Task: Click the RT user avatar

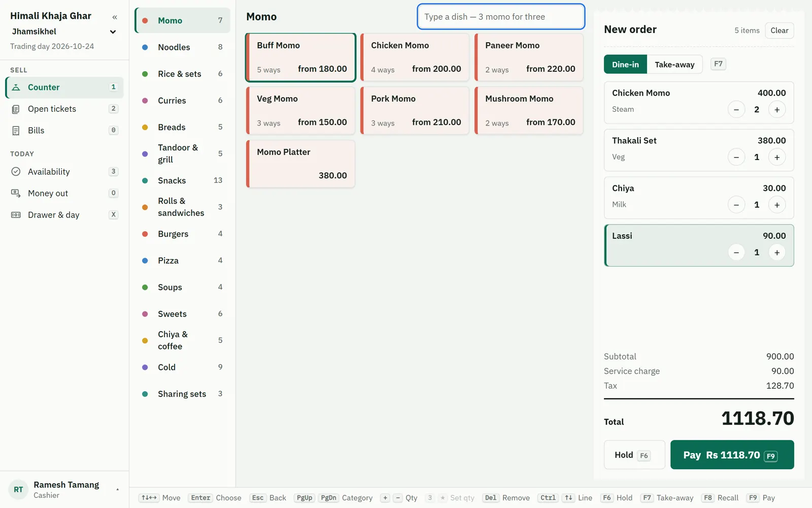Action: click(18, 490)
